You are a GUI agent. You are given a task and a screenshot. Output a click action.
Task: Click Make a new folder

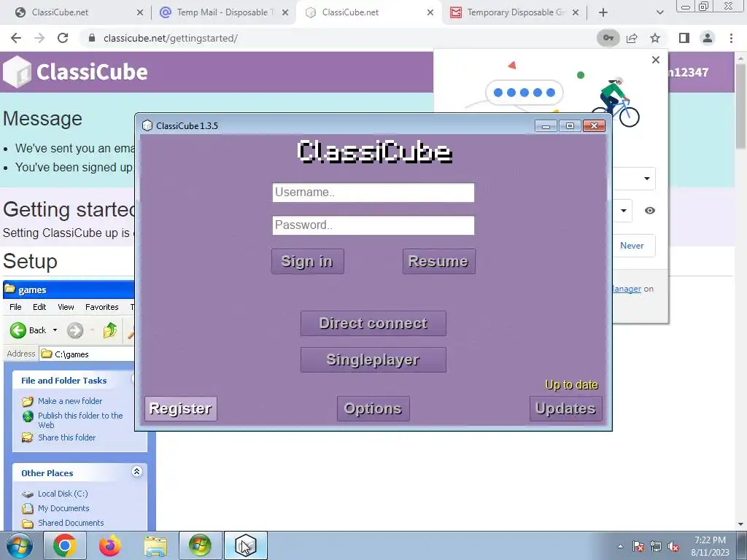[x=70, y=401]
